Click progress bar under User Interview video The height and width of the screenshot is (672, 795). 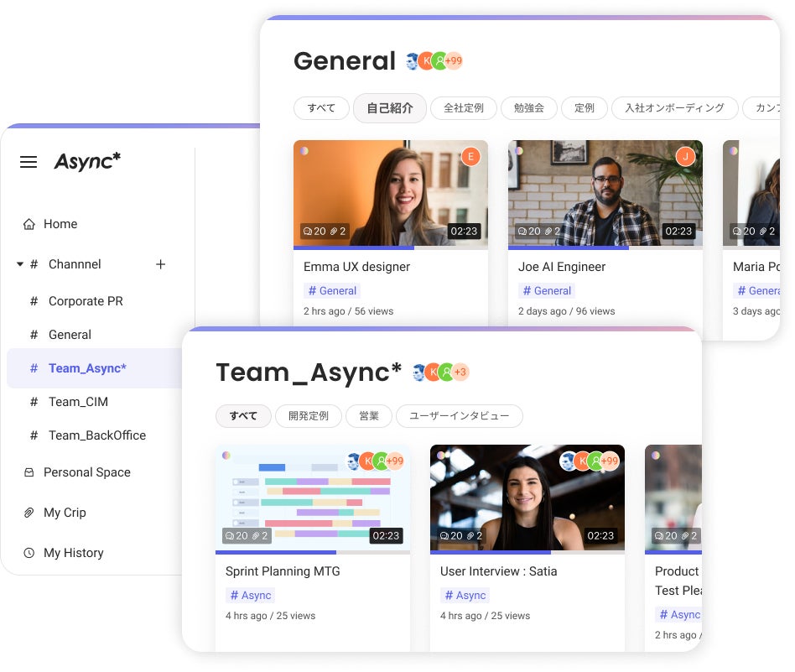(x=527, y=552)
